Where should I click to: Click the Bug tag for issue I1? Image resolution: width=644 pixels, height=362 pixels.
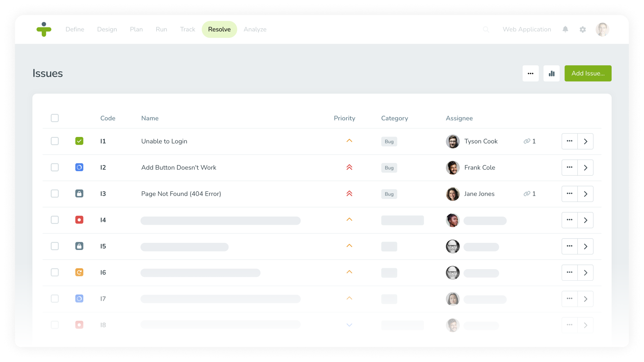pyautogui.click(x=389, y=141)
